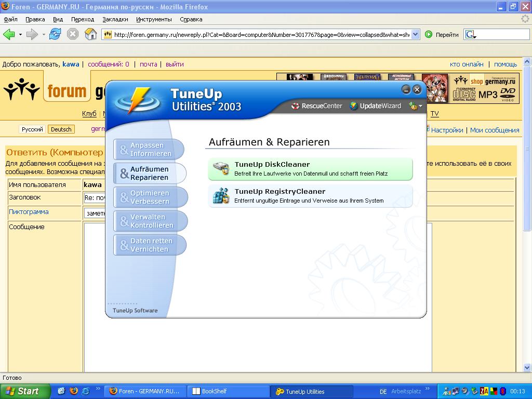
Task: Click the Firefox Stop loading icon
Action: coord(73,34)
